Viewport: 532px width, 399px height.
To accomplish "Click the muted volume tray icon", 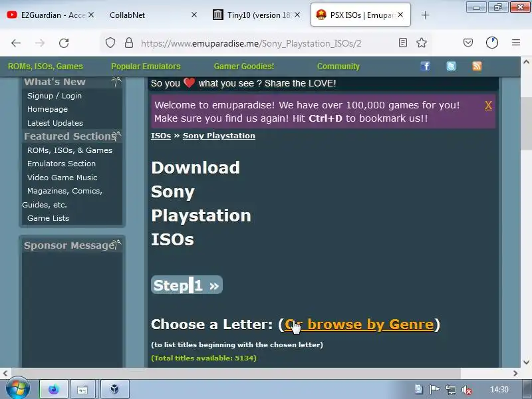I will 467,390.
